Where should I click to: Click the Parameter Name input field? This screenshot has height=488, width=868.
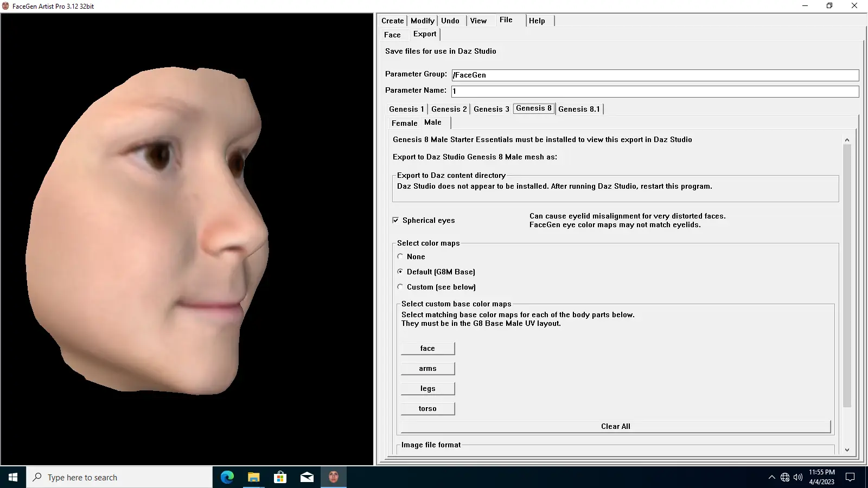(655, 91)
